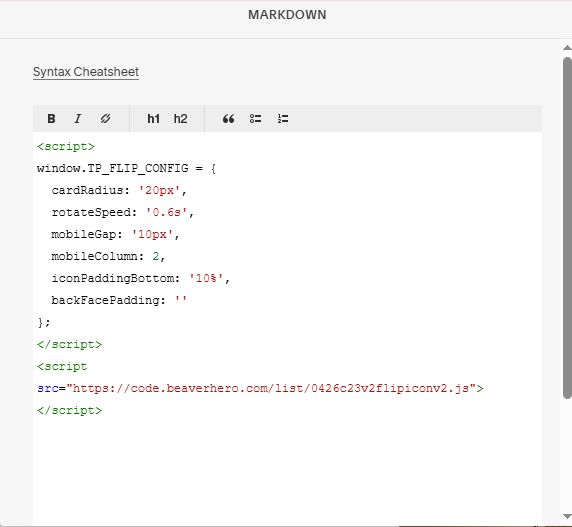The width and height of the screenshot is (572, 527).
Task: Apply italic formatting in the toolbar
Action: (x=77, y=119)
